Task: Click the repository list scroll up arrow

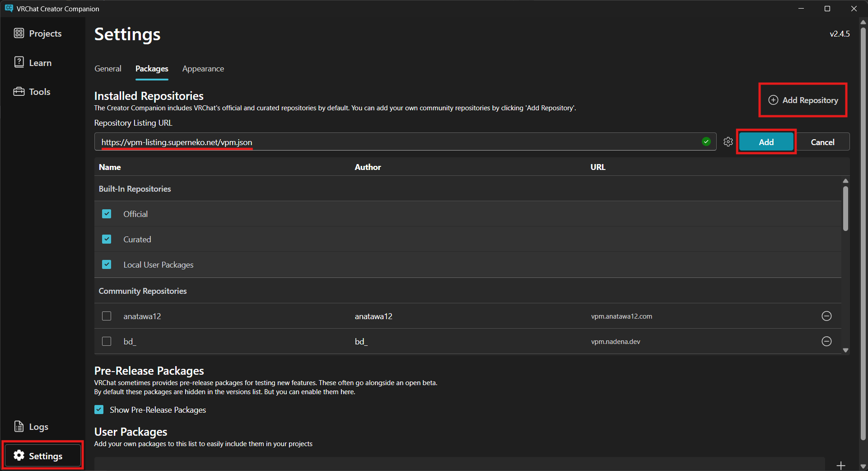Action: 845,181
